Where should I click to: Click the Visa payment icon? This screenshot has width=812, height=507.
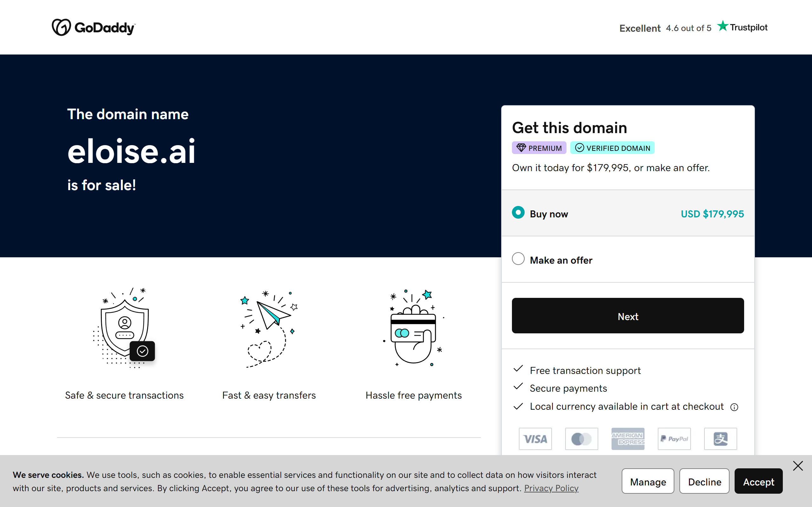click(535, 439)
